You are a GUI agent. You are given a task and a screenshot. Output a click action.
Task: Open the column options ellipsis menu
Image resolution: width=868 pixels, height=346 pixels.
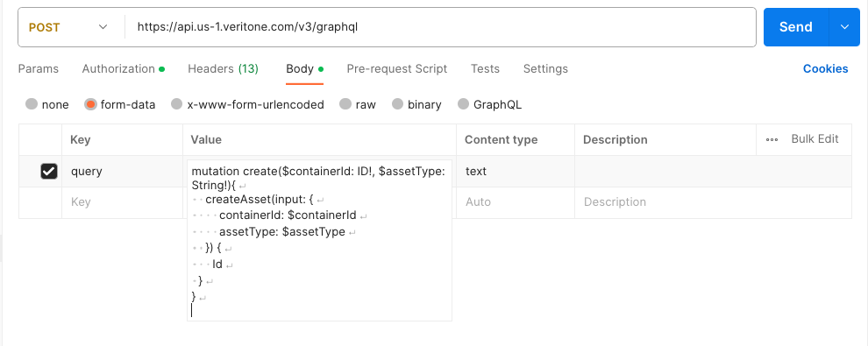(x=772, y=140)
